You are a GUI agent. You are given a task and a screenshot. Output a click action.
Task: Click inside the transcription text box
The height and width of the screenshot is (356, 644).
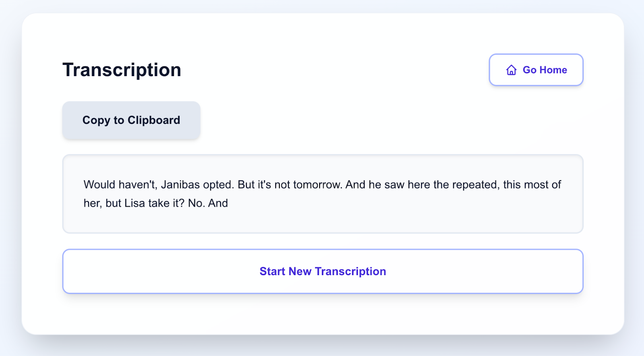click(x=322, y=193)
